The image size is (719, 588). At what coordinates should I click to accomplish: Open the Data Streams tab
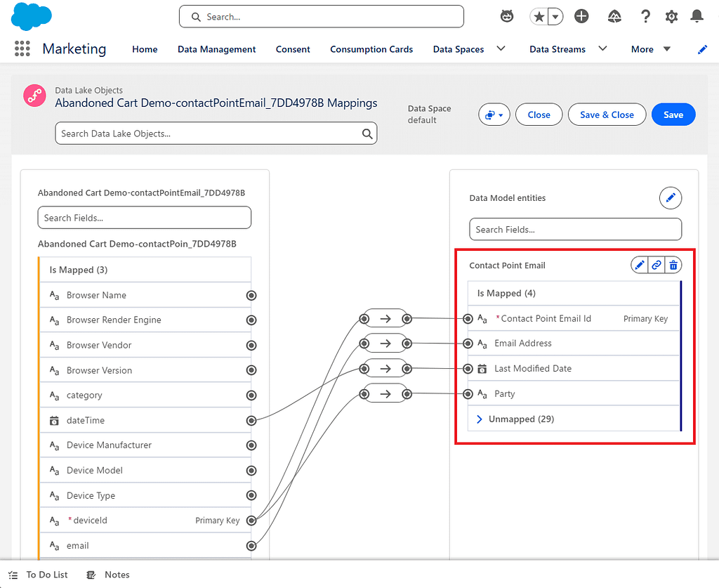point(557,49)
